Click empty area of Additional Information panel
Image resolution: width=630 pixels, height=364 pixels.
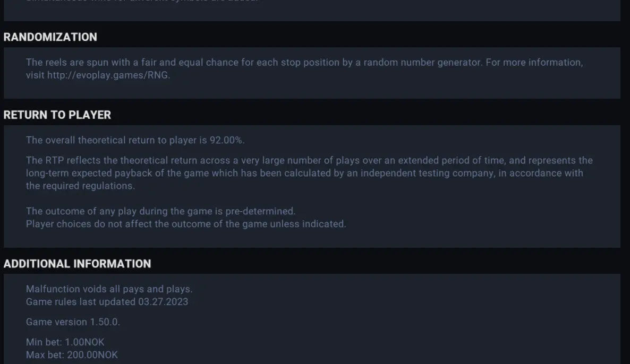pos(402,321)
